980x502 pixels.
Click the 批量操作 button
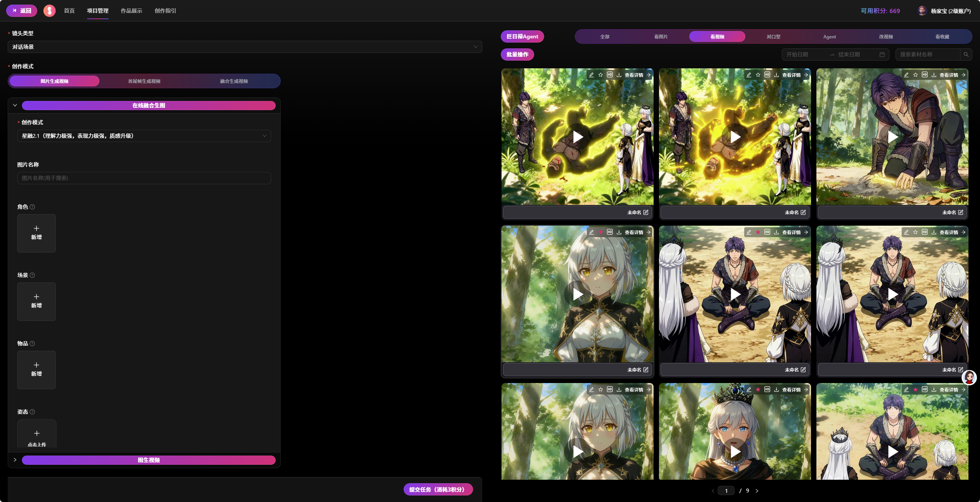tap(517, 54)
